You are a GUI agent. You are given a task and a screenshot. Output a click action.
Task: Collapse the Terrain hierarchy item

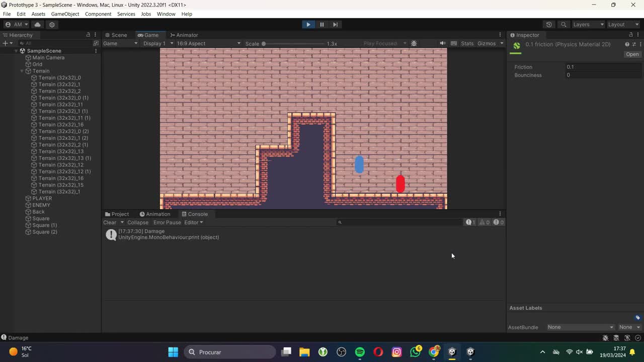[x=22, y=71]
